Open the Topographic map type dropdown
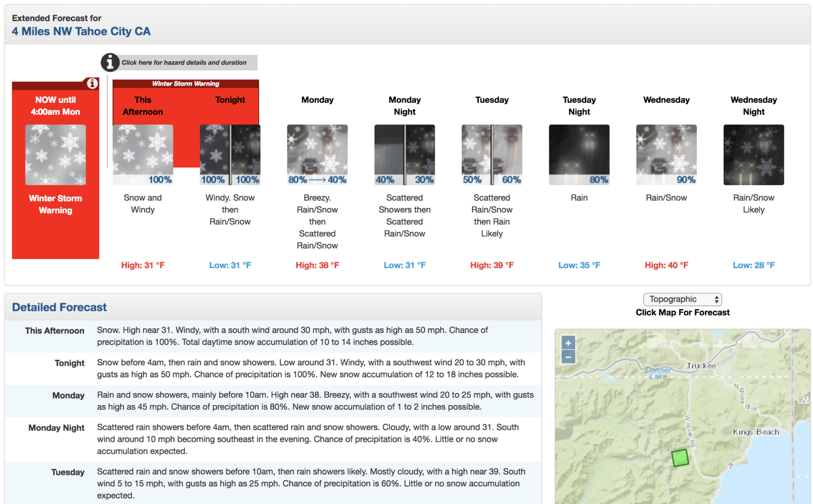 [x=682, y=299]
